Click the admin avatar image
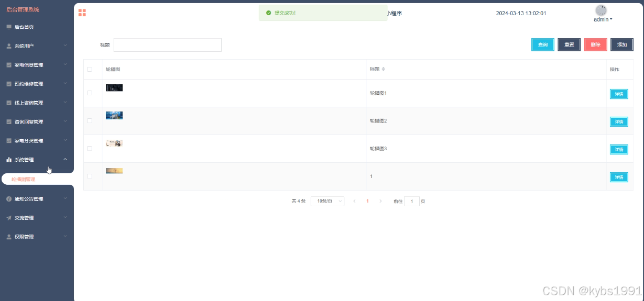The image size is (644, 301). 601,10
